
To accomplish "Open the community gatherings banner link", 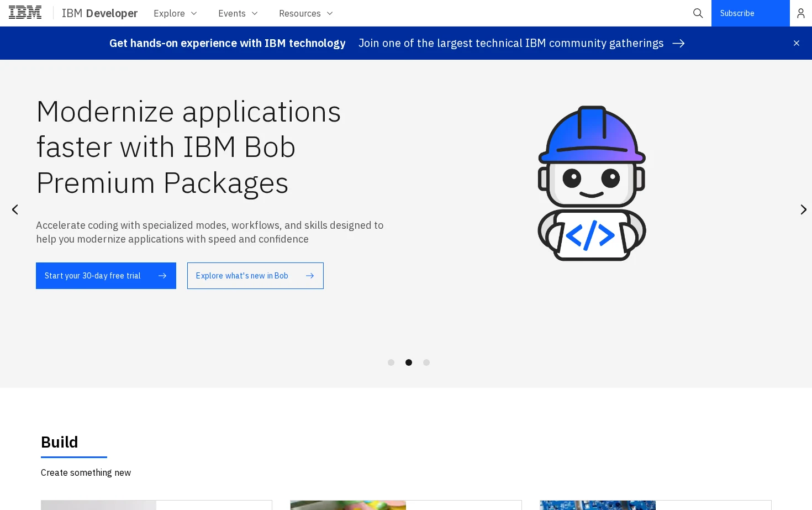I will tap(511, 43).
